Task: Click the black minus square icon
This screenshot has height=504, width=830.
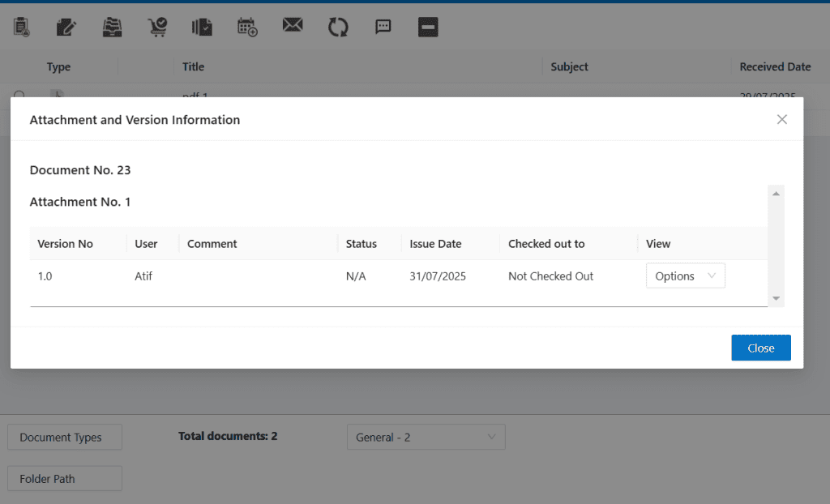Action: tap(428, 27)
